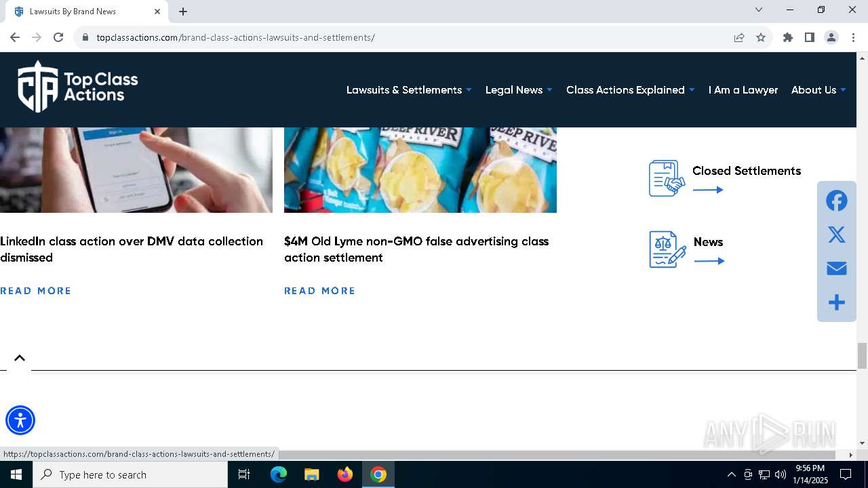Open the News sidebar link

pos(708,242)
